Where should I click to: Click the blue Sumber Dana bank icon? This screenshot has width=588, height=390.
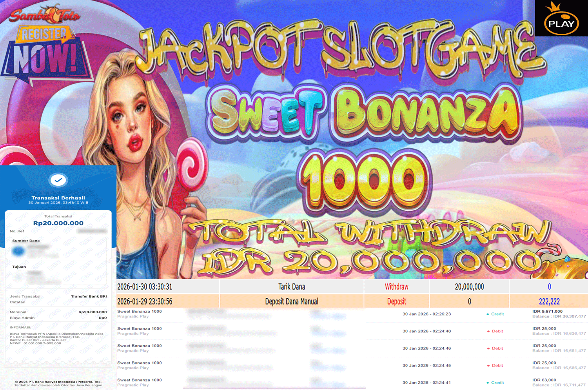(18, 251)
